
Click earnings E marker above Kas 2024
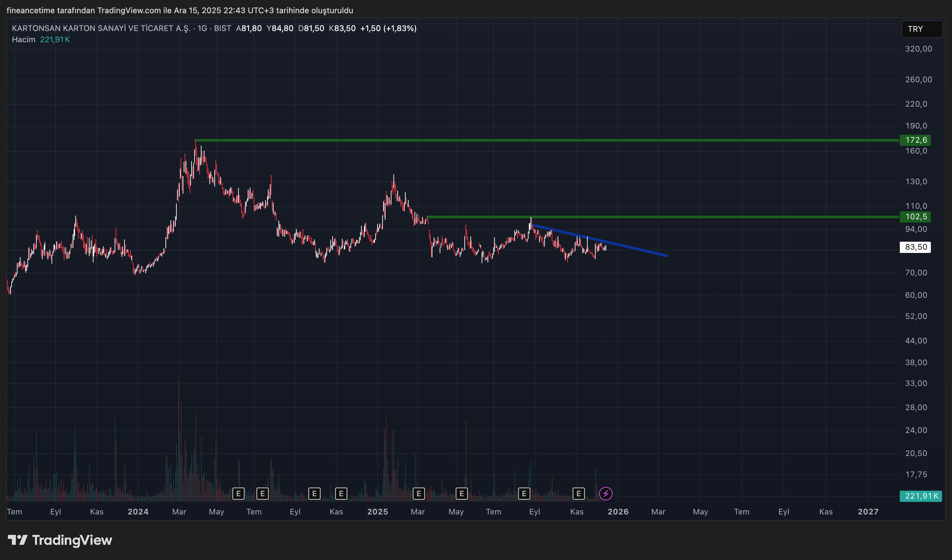[x=341, y=494]
